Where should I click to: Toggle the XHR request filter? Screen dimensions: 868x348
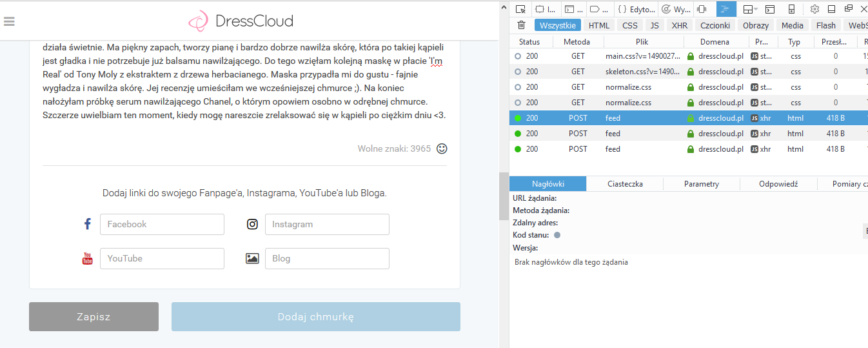pyautogui.click(x=679, y=25)
